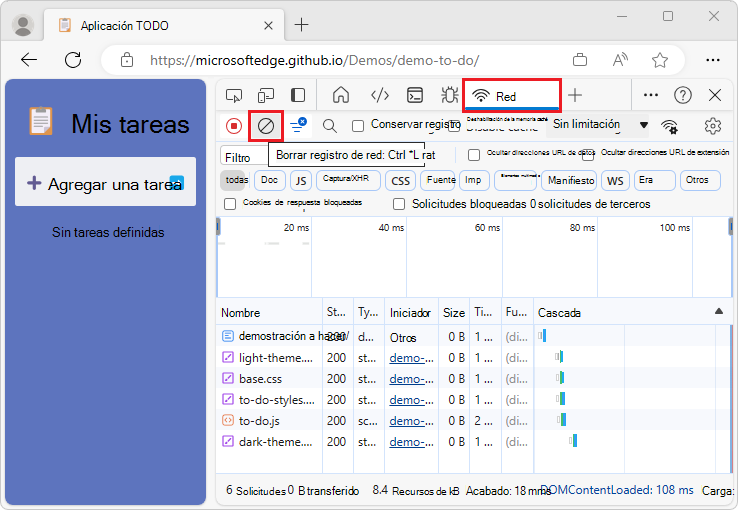
Task: Sort by Iniciador column header
Action: point(411,312)
